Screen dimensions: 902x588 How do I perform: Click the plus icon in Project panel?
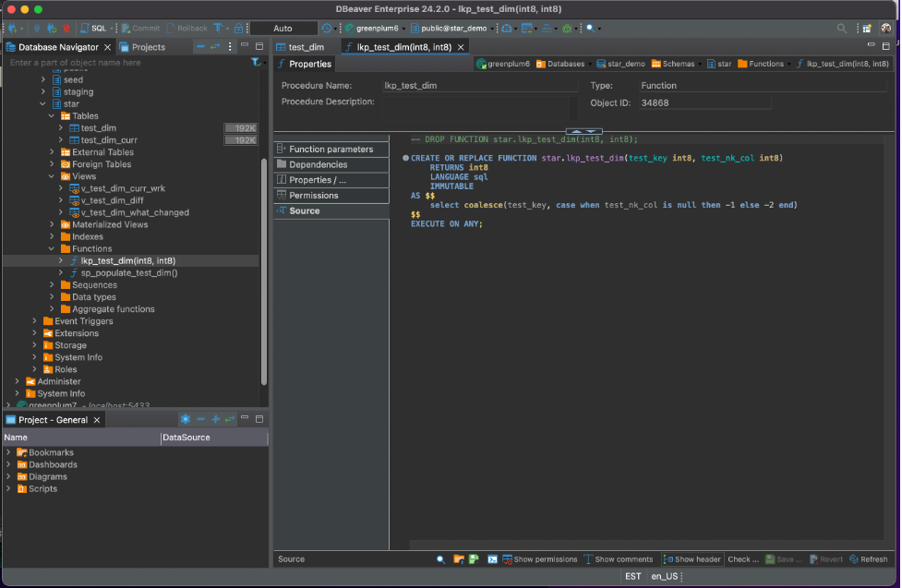(x=215, y=419)
